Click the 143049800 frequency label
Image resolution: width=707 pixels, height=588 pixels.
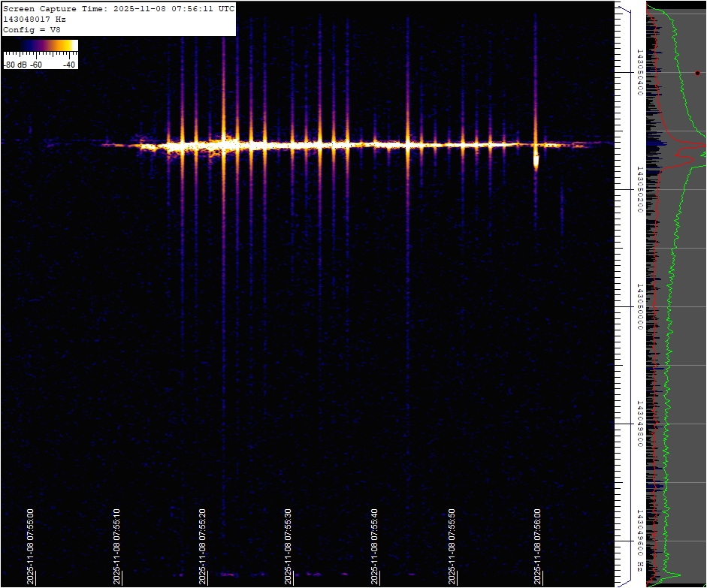(x=639, y=424)
